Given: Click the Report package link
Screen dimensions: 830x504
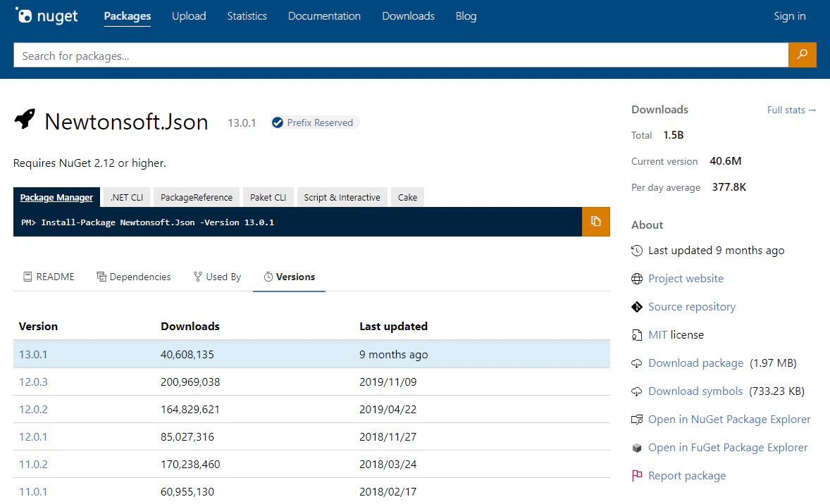Looking at the screenshot, I should tap(686, 476).
